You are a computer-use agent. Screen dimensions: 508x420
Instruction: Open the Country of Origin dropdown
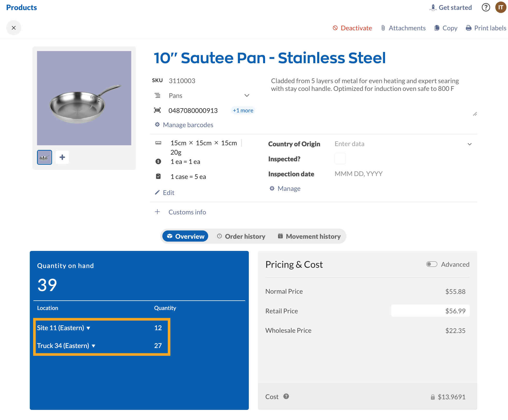tap(469, 144)
